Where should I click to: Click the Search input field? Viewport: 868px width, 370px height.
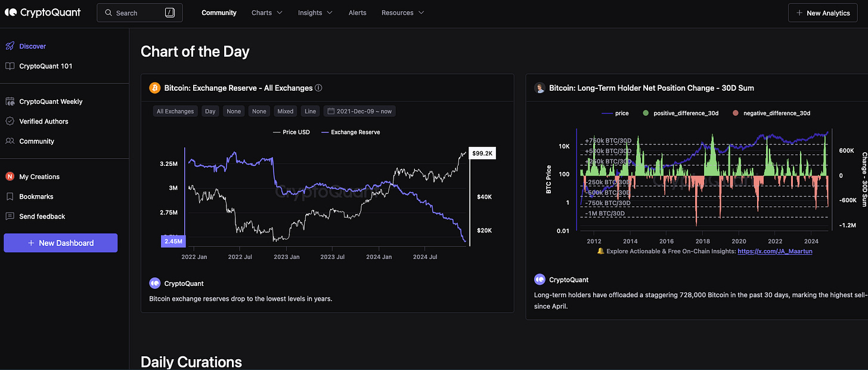pos(139,13)
